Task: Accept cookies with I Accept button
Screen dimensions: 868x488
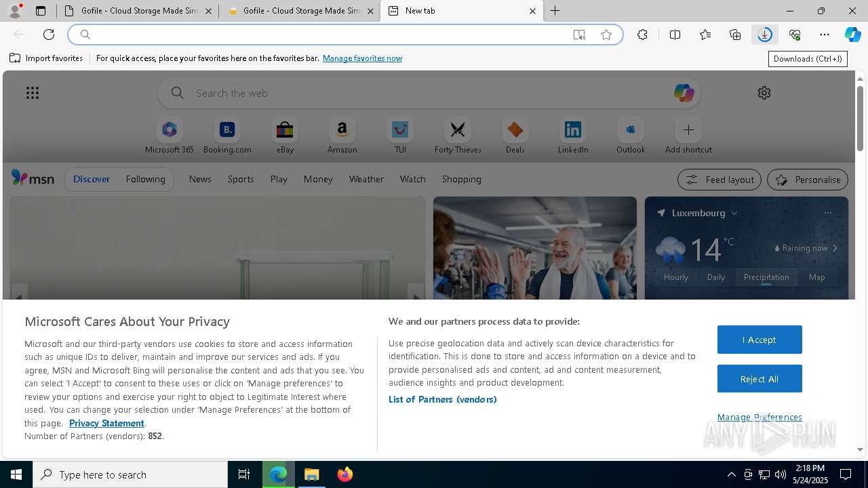Action: 759,340
